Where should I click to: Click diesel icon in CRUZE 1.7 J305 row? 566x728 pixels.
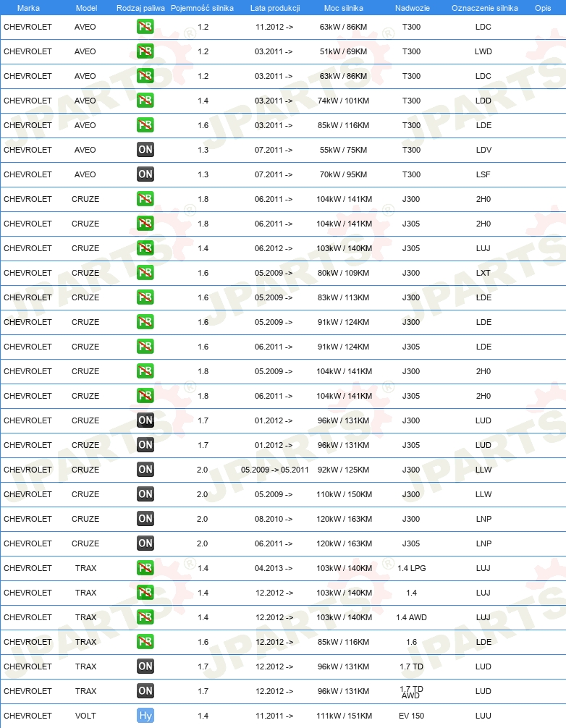pos(145,445)
